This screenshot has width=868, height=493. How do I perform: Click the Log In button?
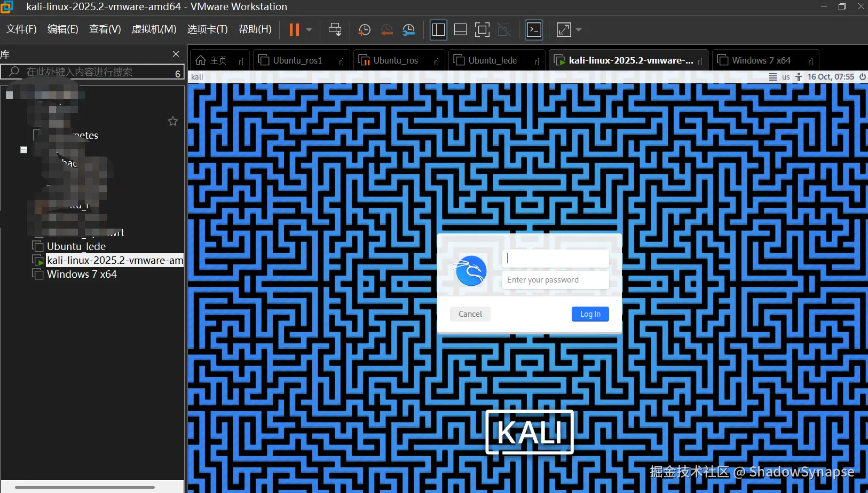(x=590, y=314)
